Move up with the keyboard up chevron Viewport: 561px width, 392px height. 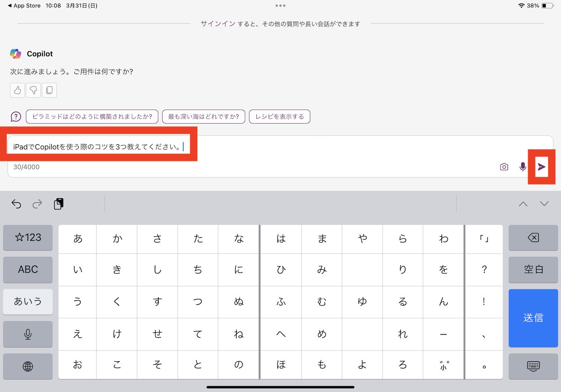(x=523, y=204)
